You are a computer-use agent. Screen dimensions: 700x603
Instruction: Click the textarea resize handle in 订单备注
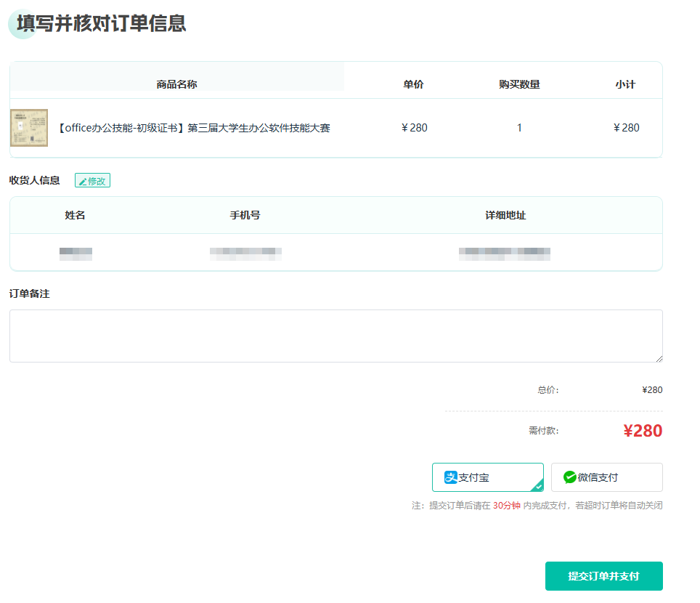coord(659,357)
